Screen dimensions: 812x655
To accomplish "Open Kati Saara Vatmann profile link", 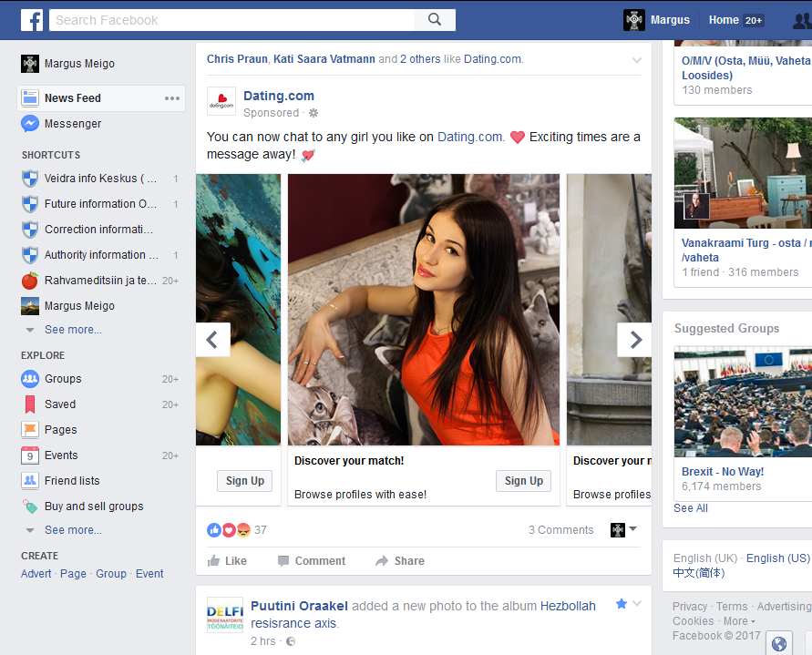I will tap(324, 59).
